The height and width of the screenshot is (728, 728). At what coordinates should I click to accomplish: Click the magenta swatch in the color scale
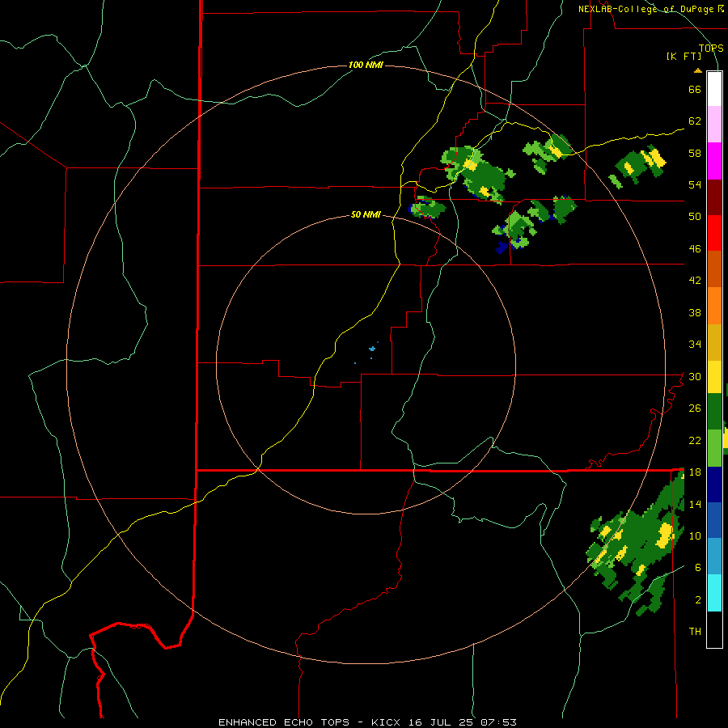(714, 161)
